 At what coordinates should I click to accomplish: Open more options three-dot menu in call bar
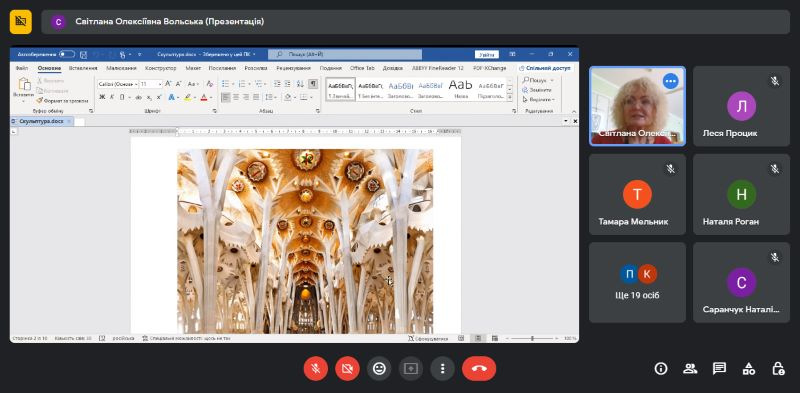(x=442, y=369)
